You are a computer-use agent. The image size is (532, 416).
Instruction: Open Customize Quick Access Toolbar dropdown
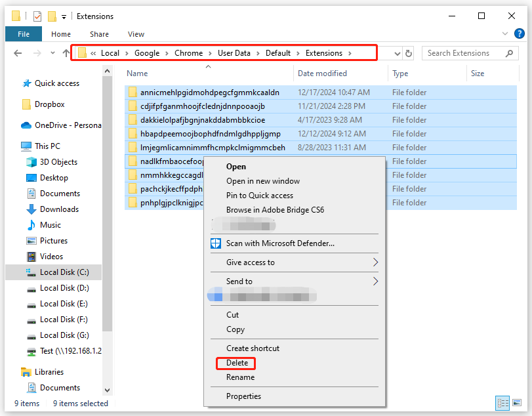[x=64, y=16]
